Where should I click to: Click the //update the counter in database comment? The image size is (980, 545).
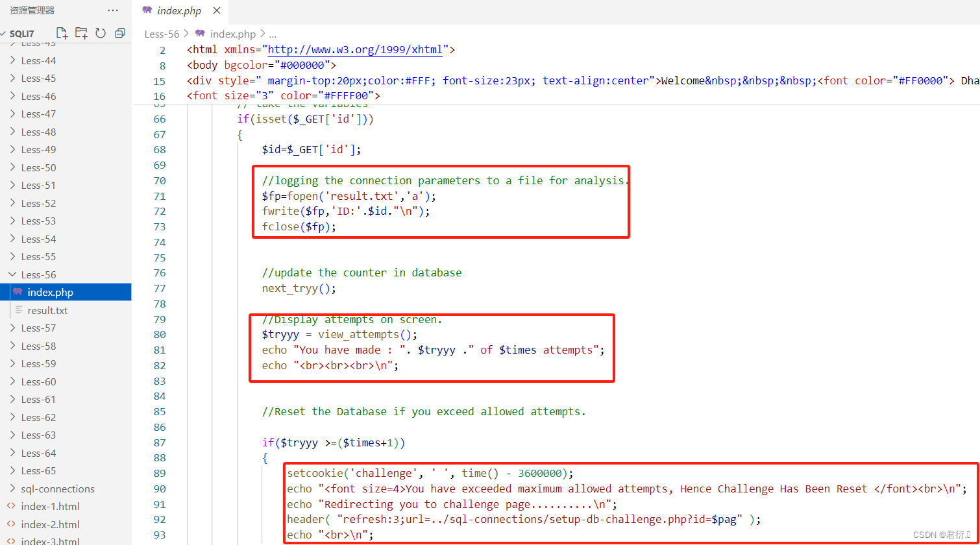click(x=362, y=272)
